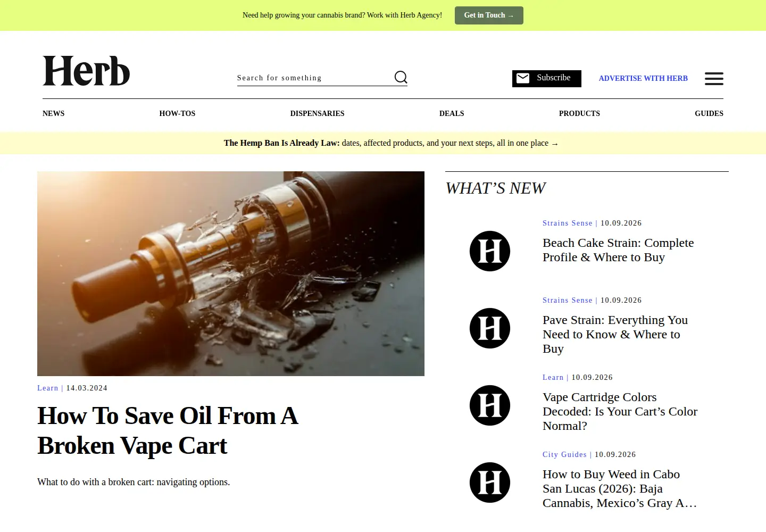
Task: Open the Guides menu item
Action: click(x=709, y=113)
